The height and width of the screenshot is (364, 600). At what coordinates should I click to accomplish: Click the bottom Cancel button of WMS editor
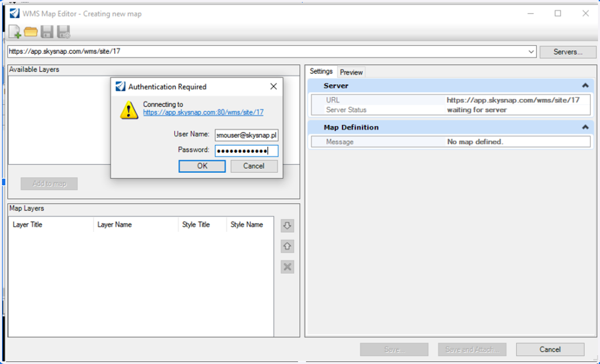click(x=550, y=350)
